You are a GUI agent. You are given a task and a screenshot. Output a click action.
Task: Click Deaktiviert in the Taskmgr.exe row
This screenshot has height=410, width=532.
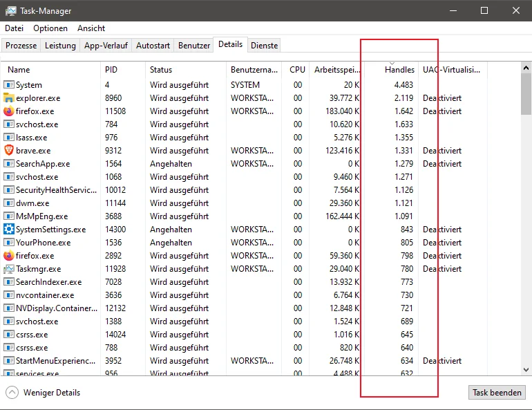pos(442,269)
